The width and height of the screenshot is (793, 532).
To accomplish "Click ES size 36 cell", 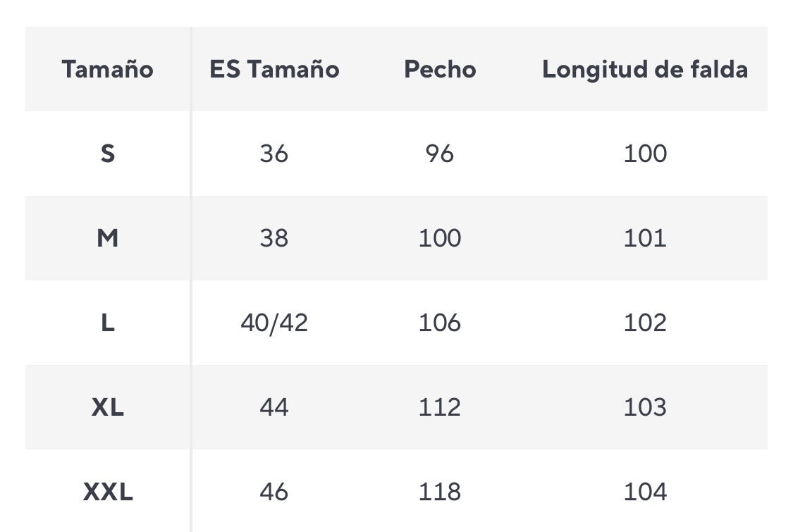I will click(x=274, y=153).
